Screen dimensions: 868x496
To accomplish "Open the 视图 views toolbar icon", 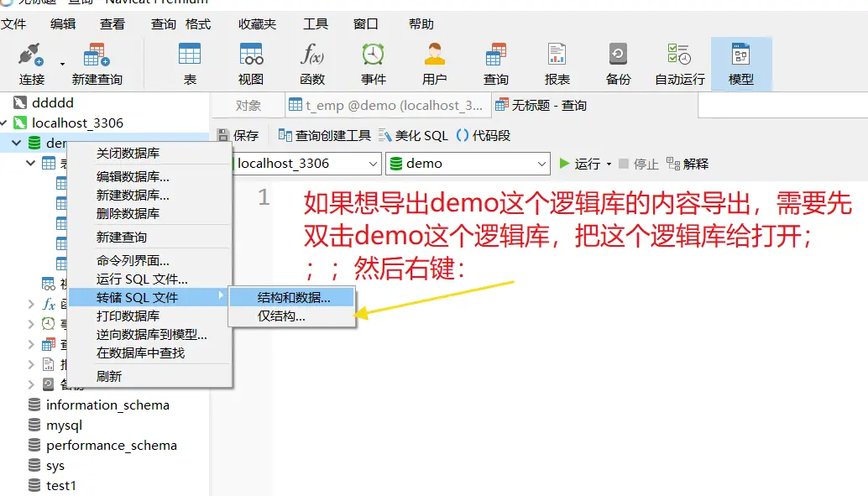I will (x=251, y=64).
